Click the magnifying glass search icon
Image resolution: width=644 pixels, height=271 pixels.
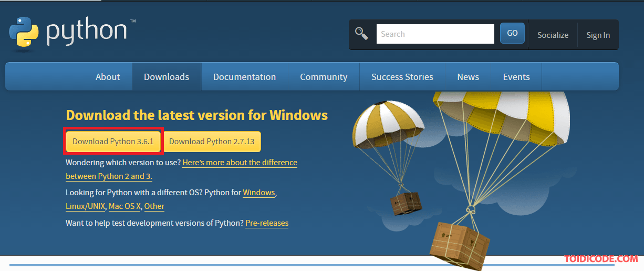point(361,34)
